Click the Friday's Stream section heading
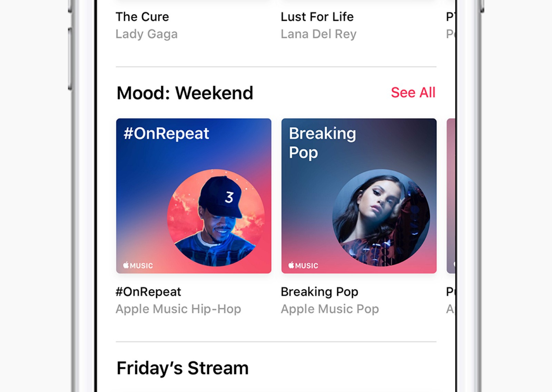552x392 pixels. click(x=183, y=368)
